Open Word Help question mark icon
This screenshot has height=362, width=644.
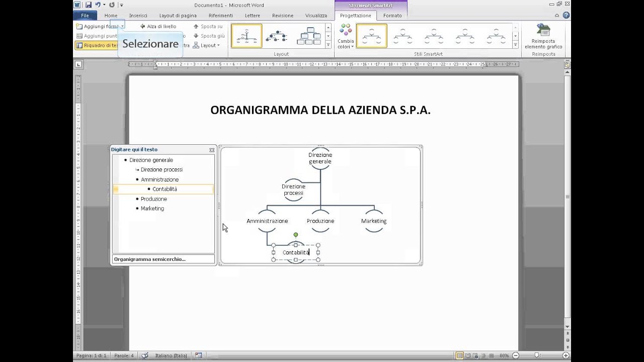[x=566, y=16]
